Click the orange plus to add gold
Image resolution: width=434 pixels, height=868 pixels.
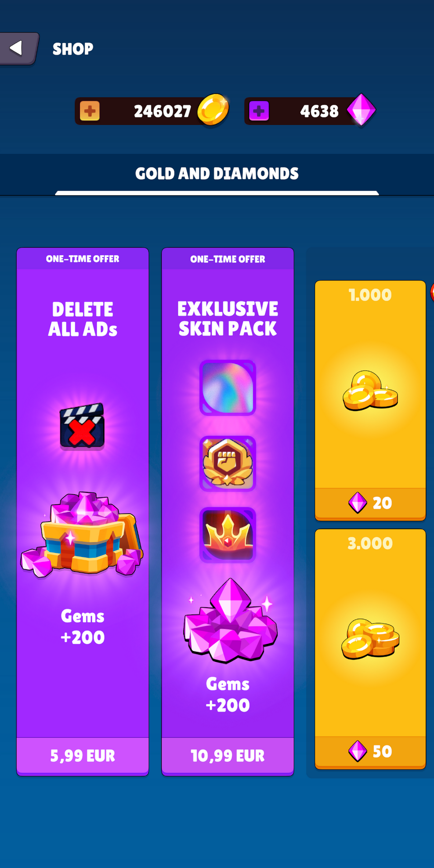[90, 111]
